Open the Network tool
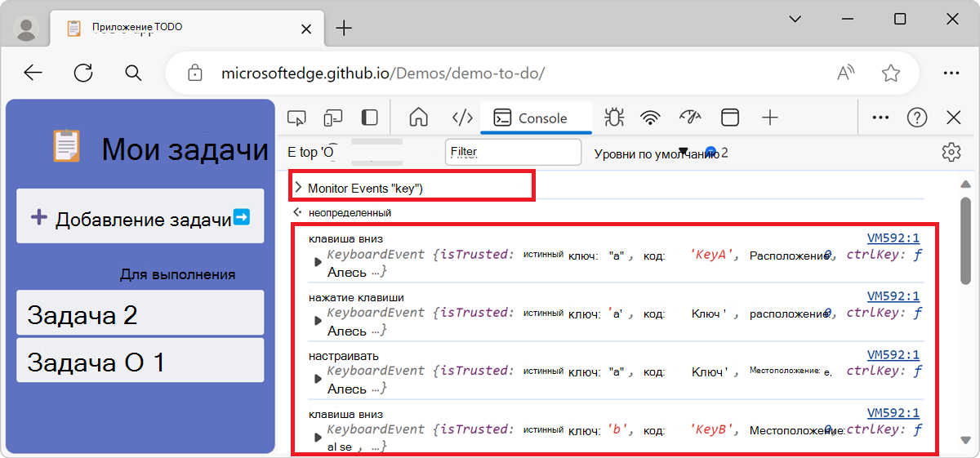The image size is (980, 458). click(650, 118)
